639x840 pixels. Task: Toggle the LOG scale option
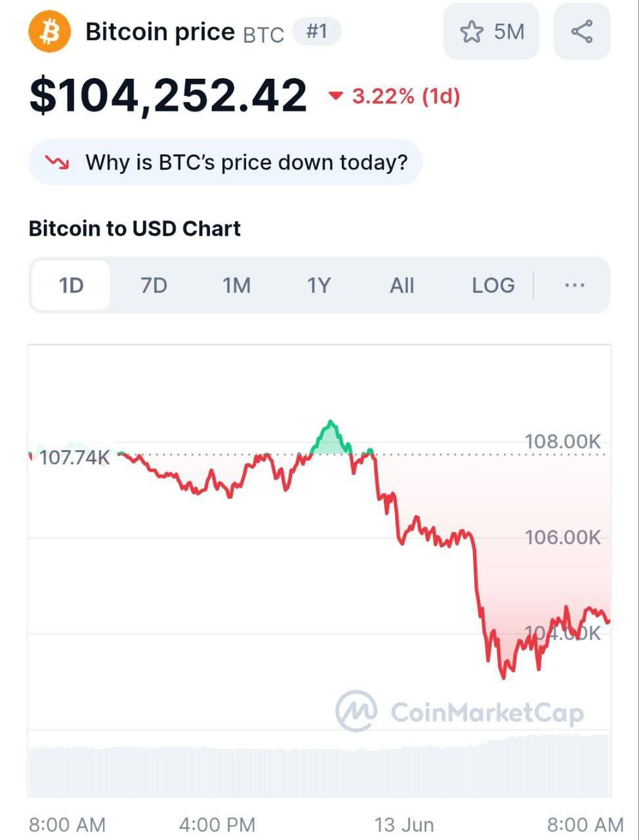[493, 285]
